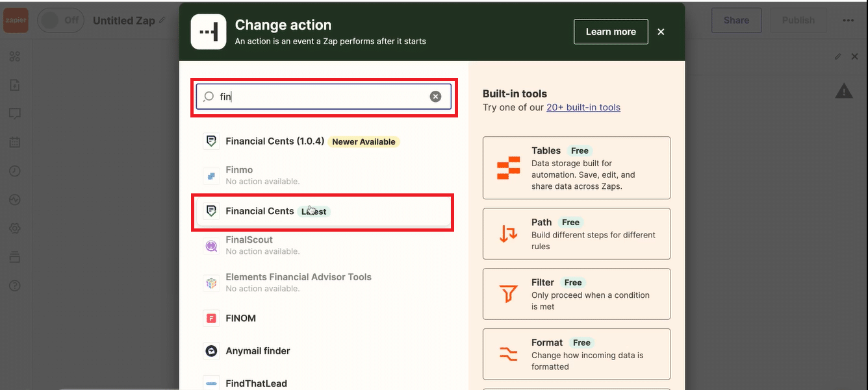Click the FinalScout list entry
The image size is (868, 390).
coord(324,245)
